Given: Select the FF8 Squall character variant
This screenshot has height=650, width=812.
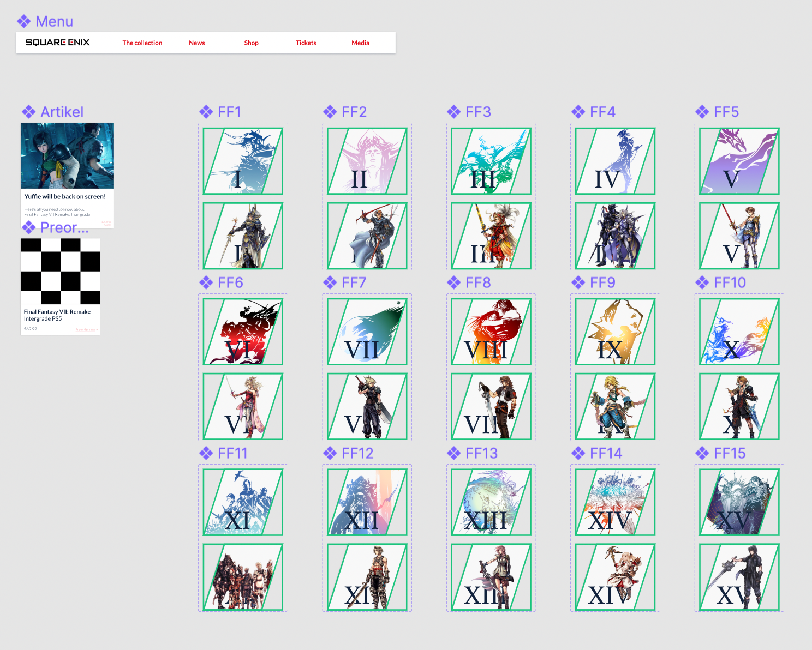Looking at the screenshot, I should pos(491,406).
